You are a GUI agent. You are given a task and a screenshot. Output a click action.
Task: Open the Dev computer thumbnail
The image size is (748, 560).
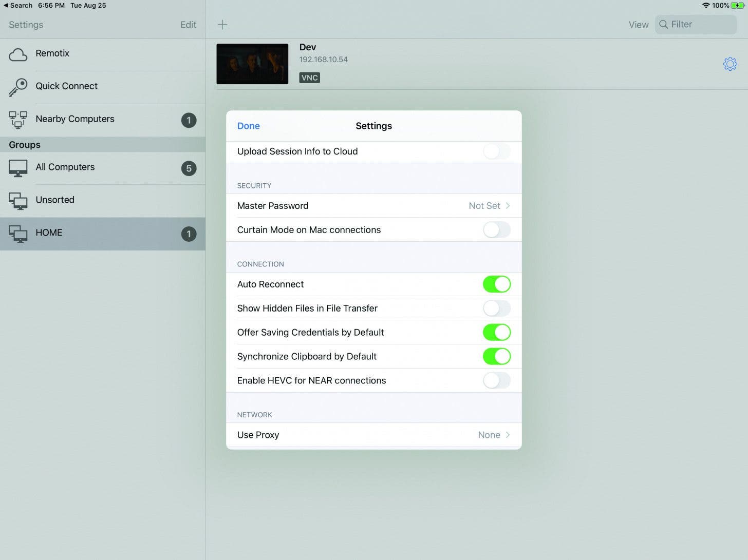click(252, 64)
